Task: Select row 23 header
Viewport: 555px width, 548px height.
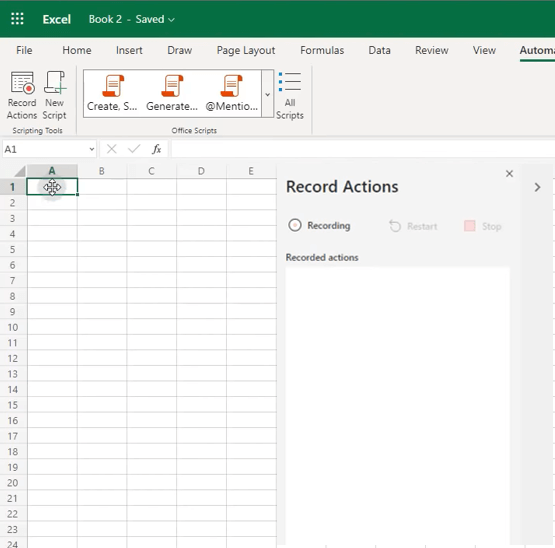Action: point(13,530)
